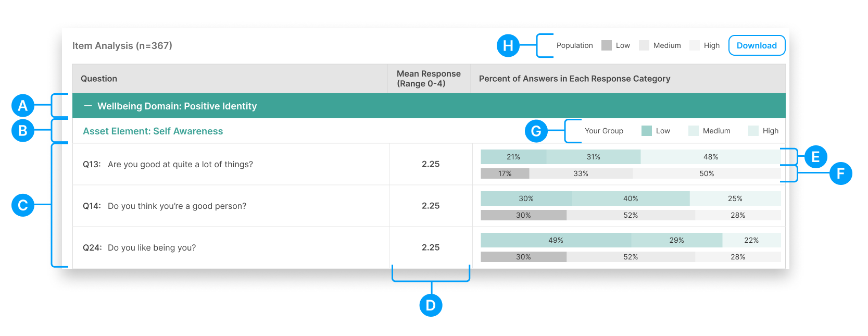The height and width of the screenshot is (336, 868).
Task: Click the Download button
Action: (756, 45)
